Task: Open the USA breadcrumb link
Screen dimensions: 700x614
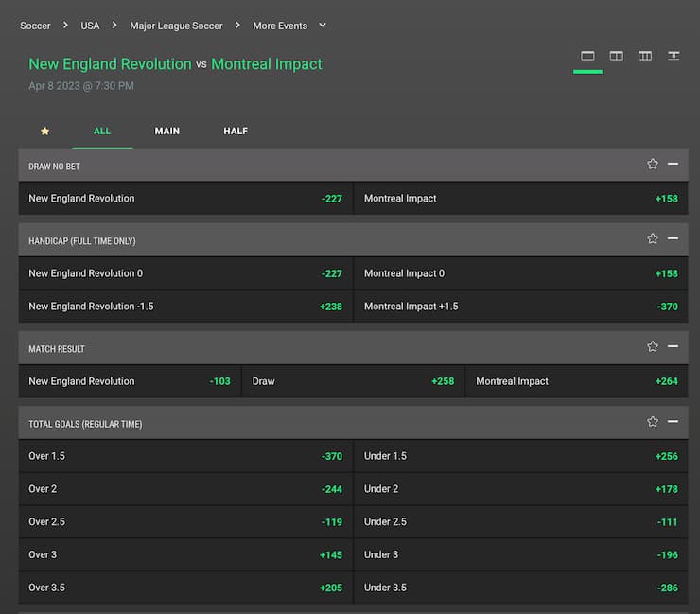Action: (x=90, y=26)
